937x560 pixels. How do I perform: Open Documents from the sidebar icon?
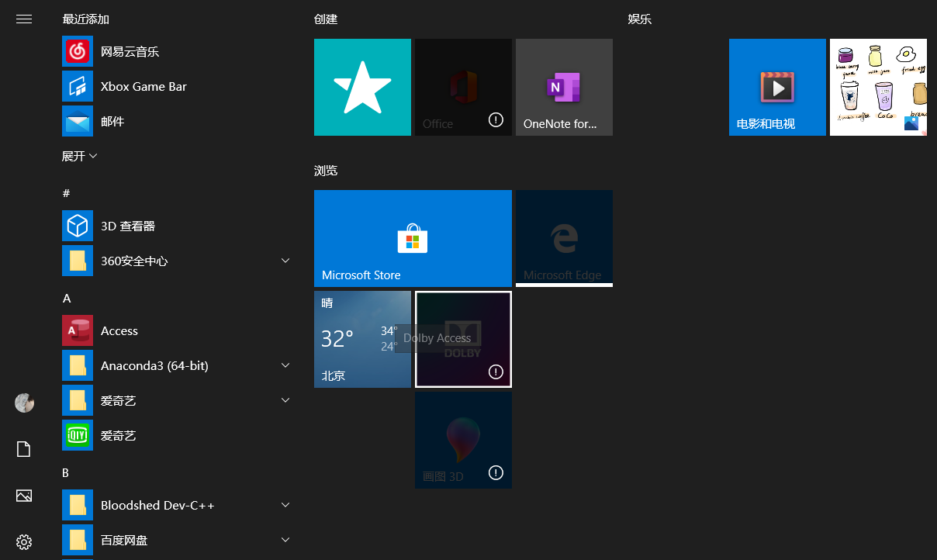tap(24, 449)
